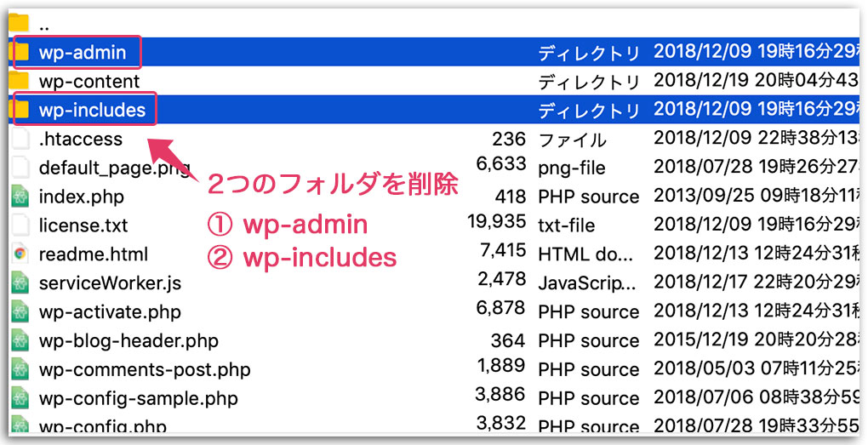This screenshot has height=445, width=868.
Task: Click the size value 3,886
Action: tap(500, 394)
